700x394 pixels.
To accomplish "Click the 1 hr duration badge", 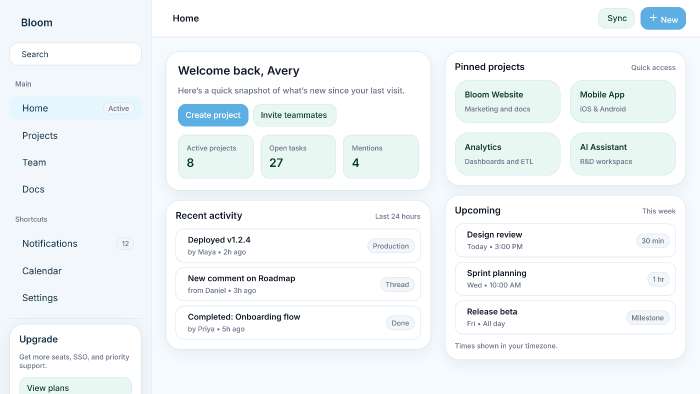I will 658,279.
